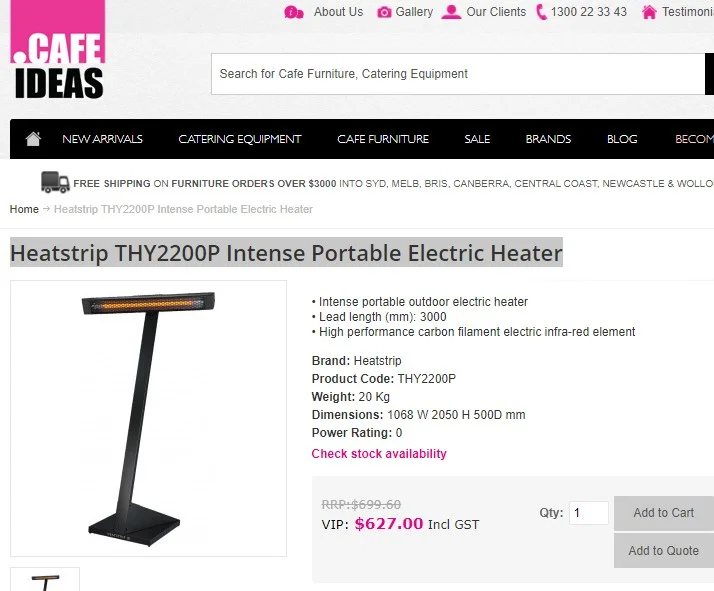
Task: Open the Cafe Furniture menu
Action: pos(383,139)
